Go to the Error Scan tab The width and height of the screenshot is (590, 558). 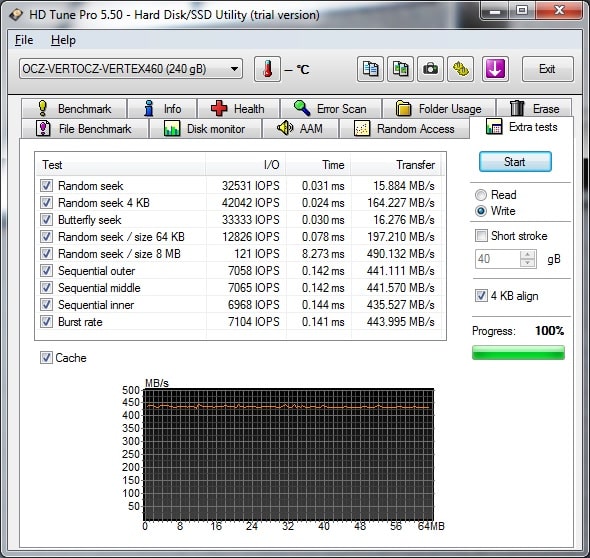tap(331, 109)
